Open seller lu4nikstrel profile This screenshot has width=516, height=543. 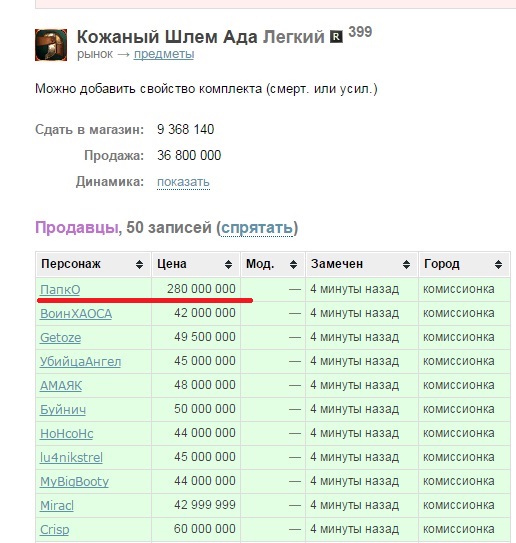(71, 457)
